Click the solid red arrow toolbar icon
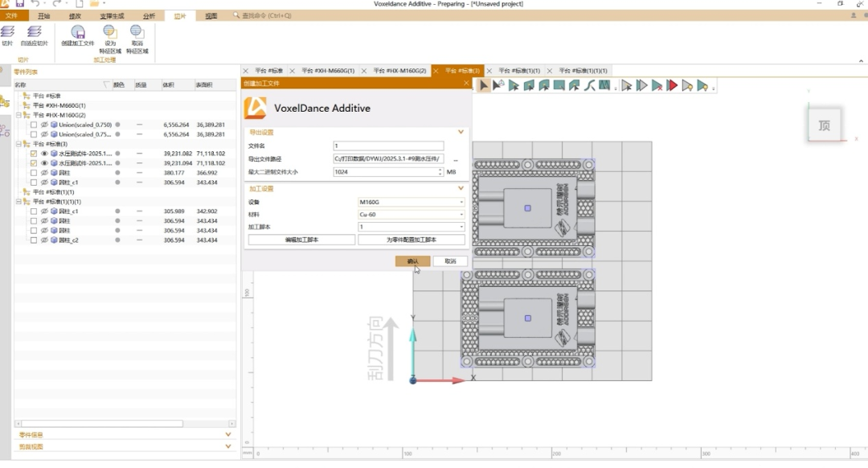 672,85
